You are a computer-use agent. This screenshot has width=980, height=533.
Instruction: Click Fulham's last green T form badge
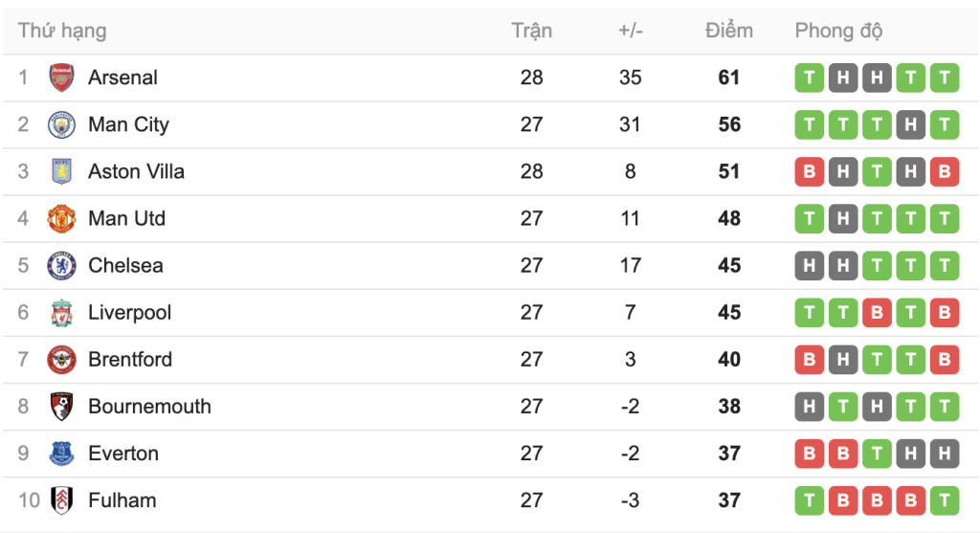coord(945,500)
